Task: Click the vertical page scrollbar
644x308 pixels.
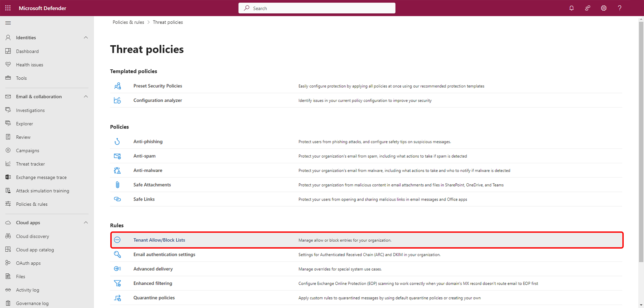Action: coord(641,137)
